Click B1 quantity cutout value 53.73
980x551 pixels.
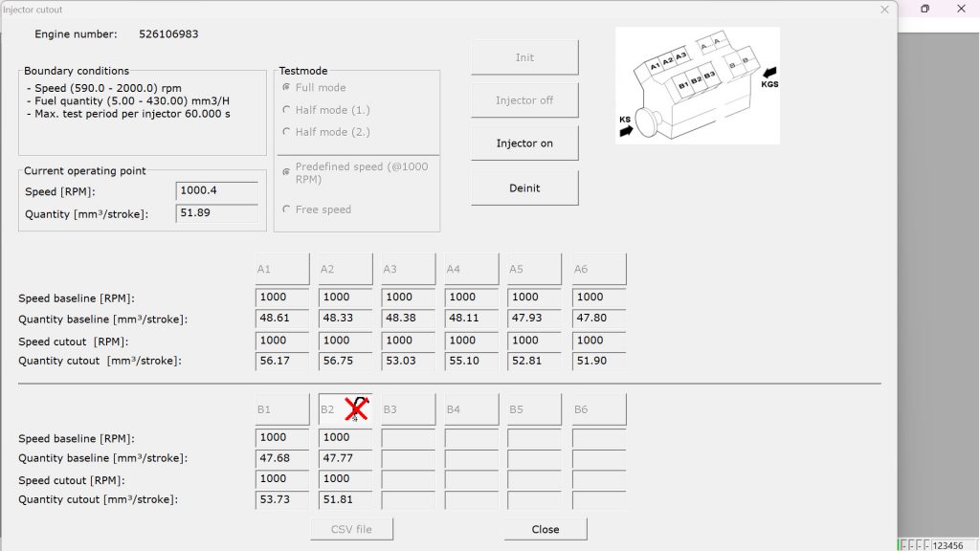(x=282, y=499)
